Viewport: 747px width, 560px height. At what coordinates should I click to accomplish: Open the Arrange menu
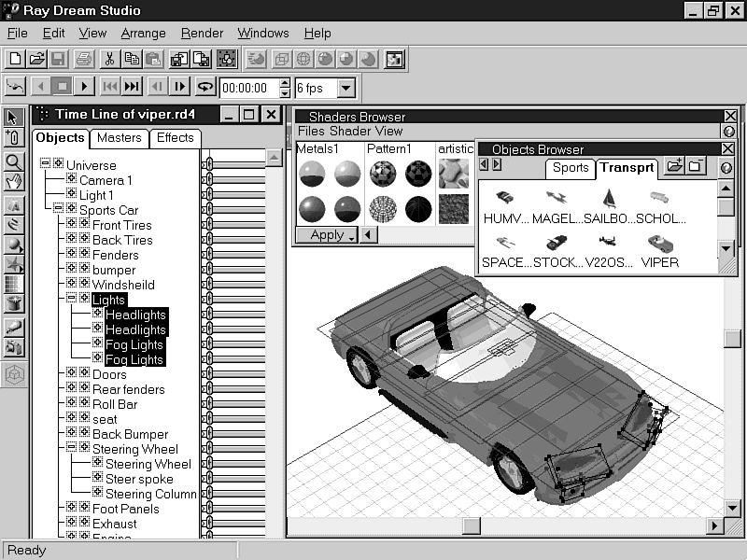[x=143, y=33]
